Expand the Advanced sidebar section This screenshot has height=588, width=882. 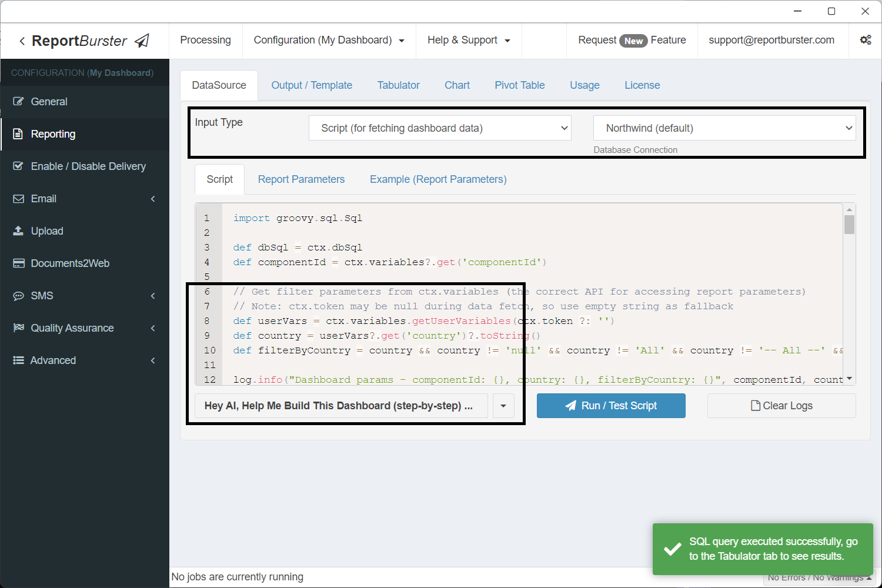pyautogui.click(x=153, y=360)
